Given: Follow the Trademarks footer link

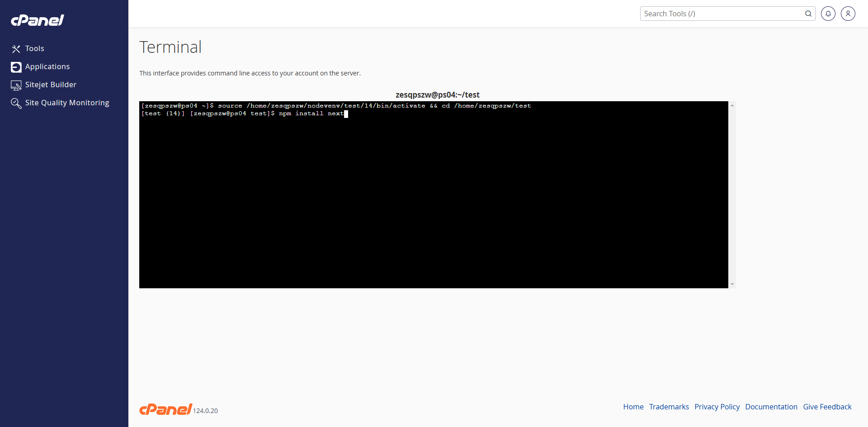Looking at the screenshot, I should click(x=669, y=407).
